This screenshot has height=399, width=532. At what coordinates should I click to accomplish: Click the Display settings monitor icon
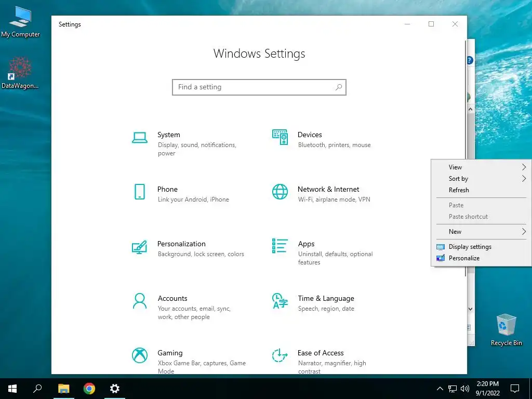(441, 247)
